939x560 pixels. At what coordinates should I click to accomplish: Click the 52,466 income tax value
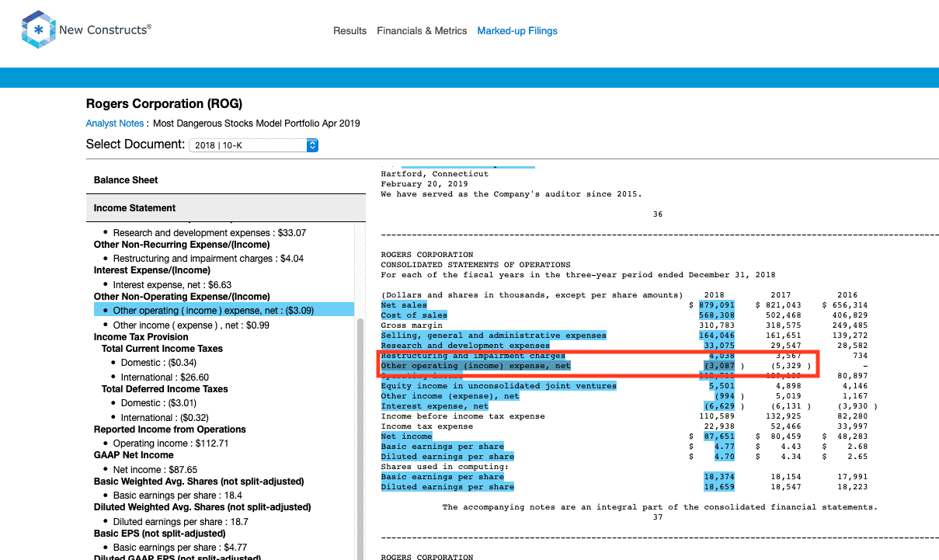(785, 426)
